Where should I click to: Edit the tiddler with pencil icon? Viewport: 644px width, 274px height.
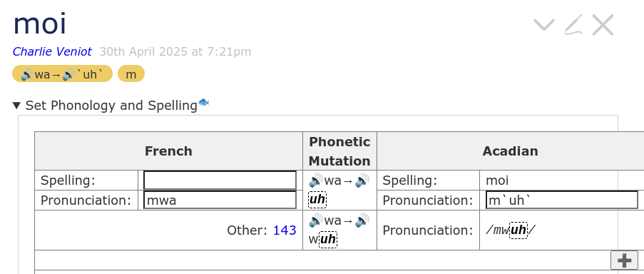point(573,25)
